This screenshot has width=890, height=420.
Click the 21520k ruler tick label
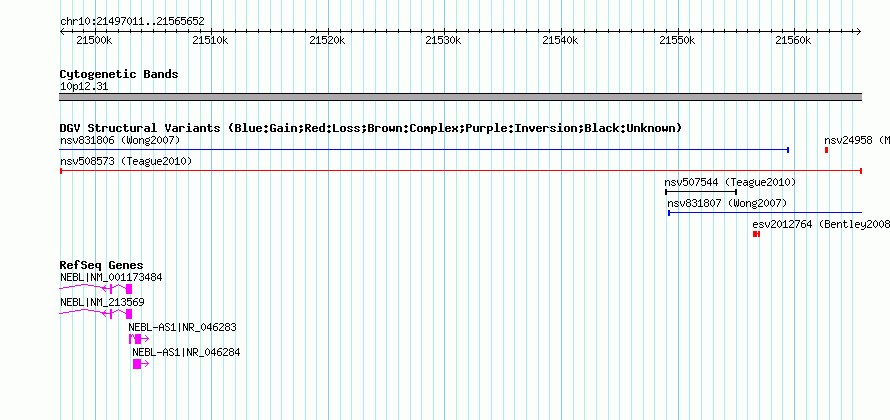point(328,40)
